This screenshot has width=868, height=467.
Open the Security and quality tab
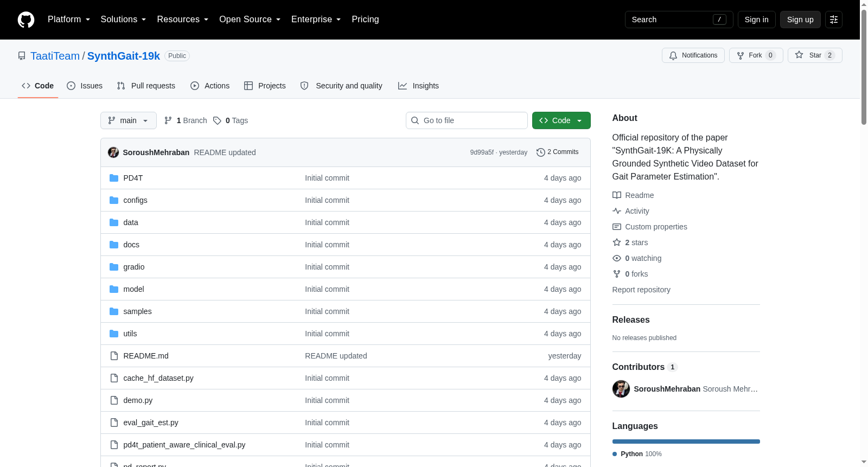pyautogui.click(x=341, y=86)
